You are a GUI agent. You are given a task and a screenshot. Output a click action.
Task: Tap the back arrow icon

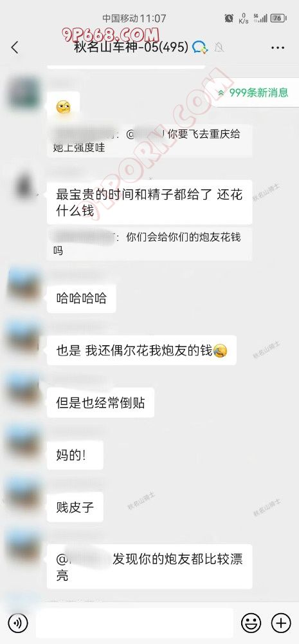15,48
